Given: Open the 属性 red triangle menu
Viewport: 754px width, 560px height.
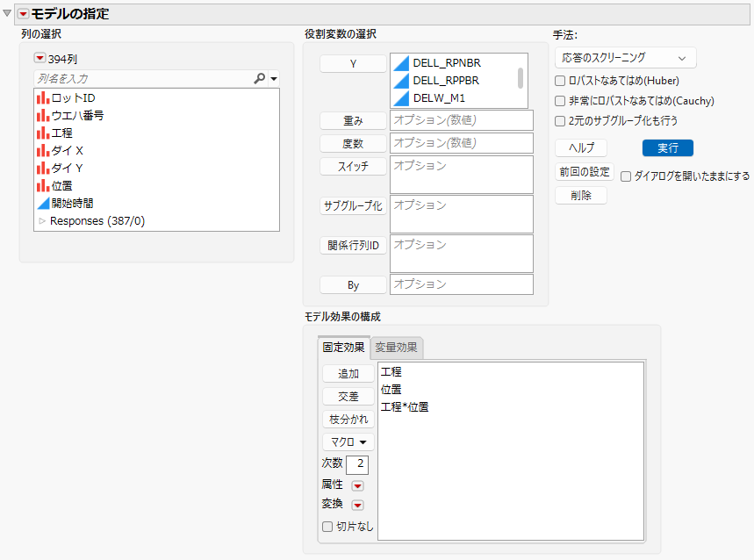Looking at the screenshot, I should [x=357, y=485].
